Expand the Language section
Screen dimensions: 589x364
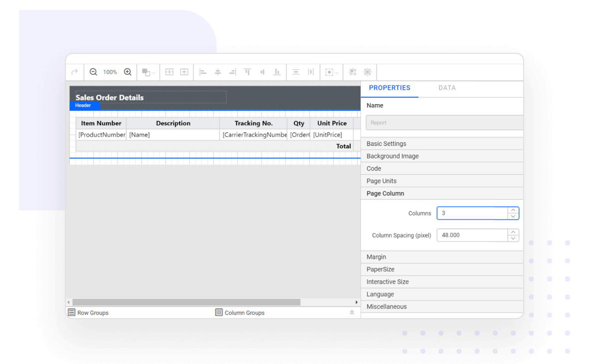pos(442,294)
